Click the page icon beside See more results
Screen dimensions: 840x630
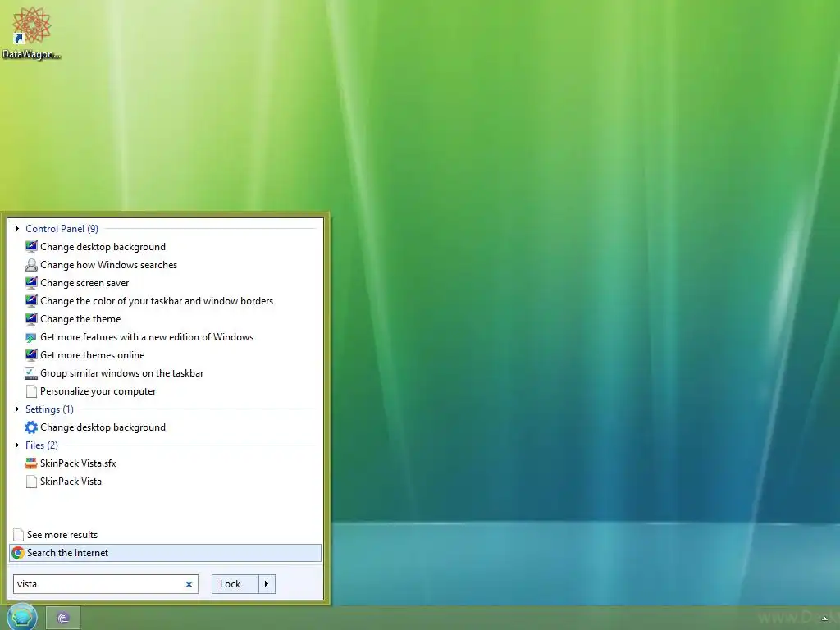(18, 535)
